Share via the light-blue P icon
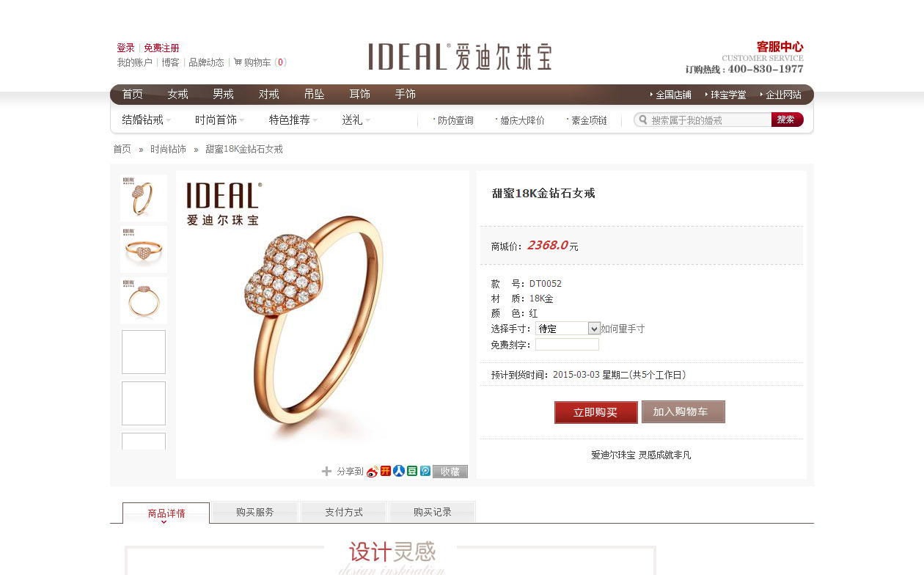 pyautogui.click(x=425, y=471)
